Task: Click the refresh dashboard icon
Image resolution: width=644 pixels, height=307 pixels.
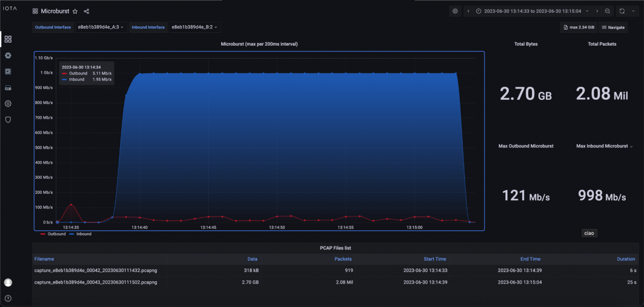Action: [x=622, y=11]
